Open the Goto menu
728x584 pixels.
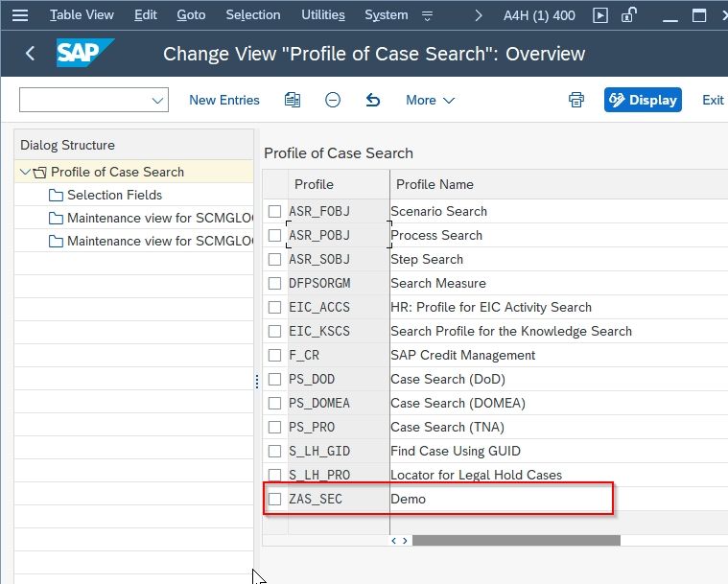point(191,15)
